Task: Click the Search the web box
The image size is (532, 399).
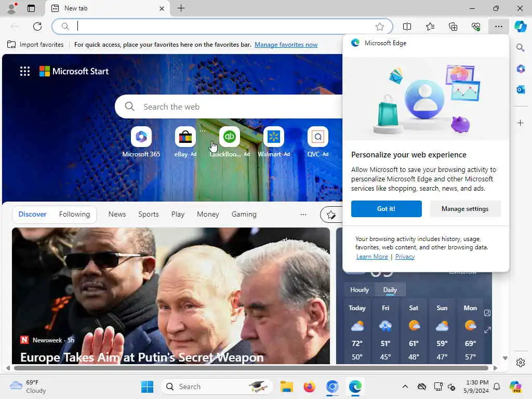Action: (229, 107)
